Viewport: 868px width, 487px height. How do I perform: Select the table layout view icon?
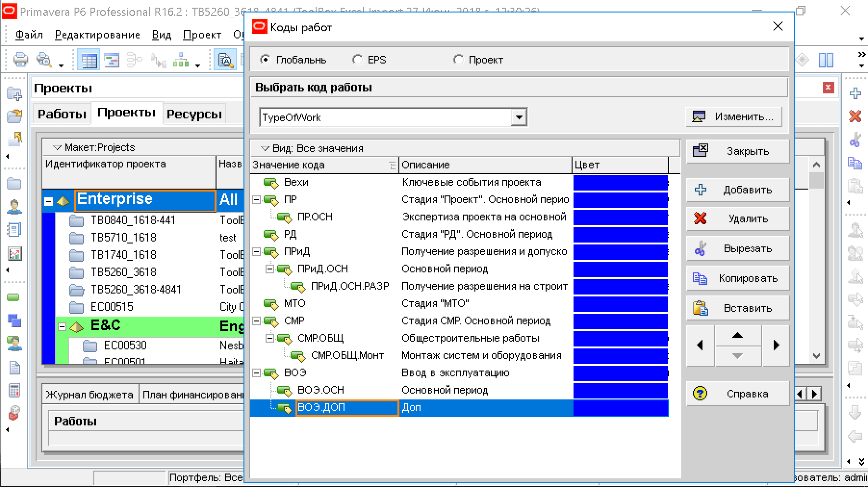[x=89, y=60]
